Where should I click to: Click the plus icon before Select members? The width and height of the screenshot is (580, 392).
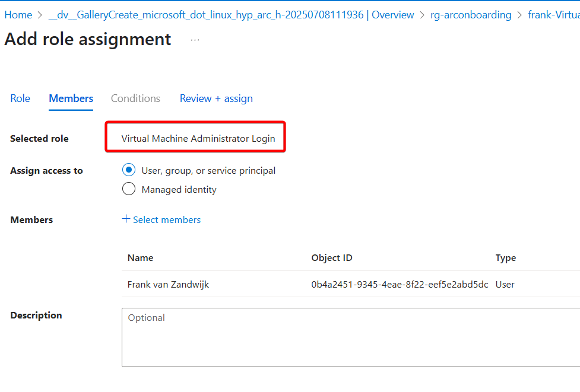click(x=126, y=219)
